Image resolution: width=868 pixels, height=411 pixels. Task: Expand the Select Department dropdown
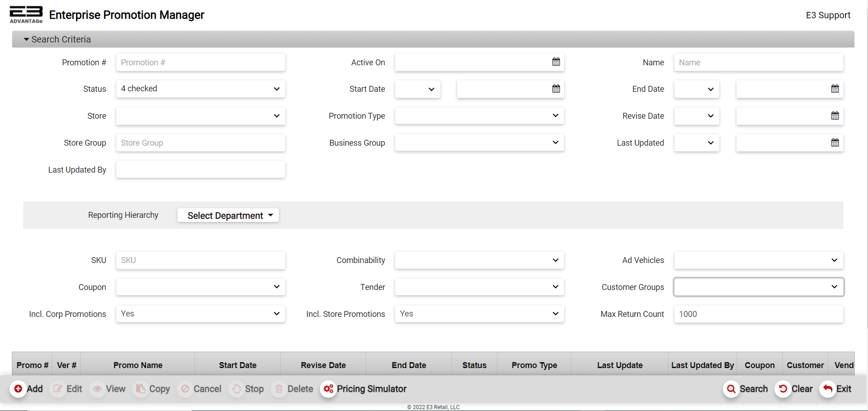click(x=228, y=216)
